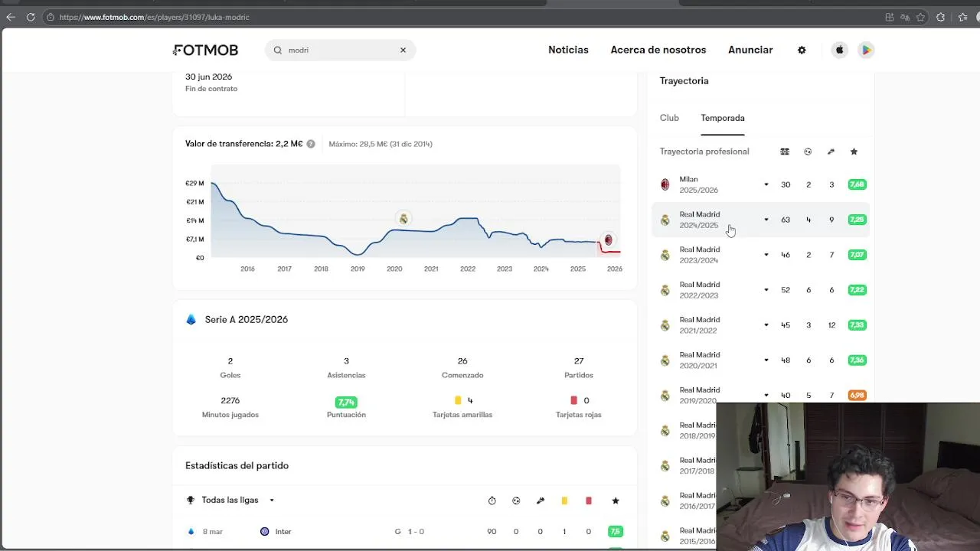Click 7,5 rating badge for Inter match

615,531
